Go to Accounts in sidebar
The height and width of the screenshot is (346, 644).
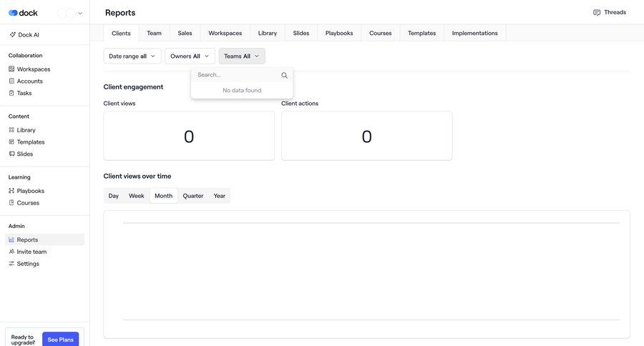[x=45, y=81]
